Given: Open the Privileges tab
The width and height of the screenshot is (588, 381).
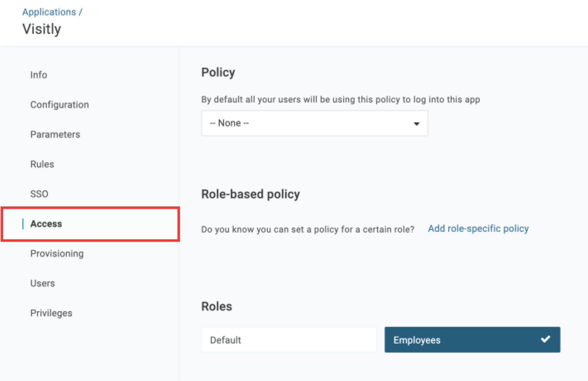Looking at the screenshot, I should (51, 313).
